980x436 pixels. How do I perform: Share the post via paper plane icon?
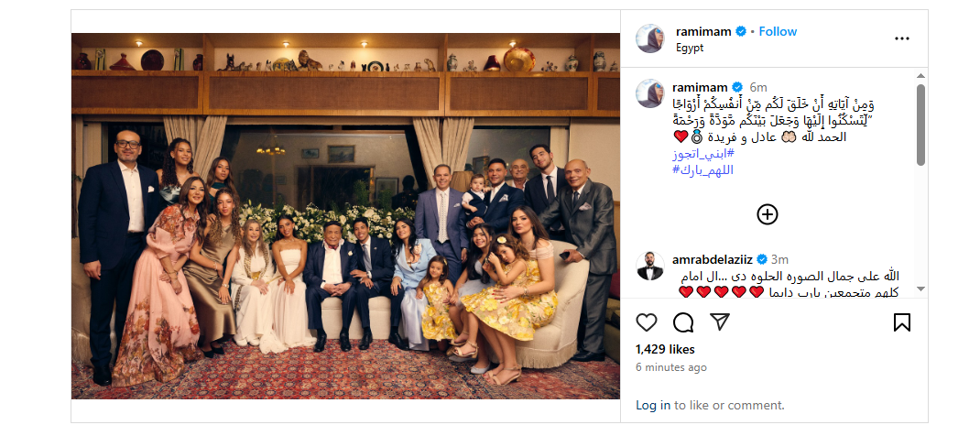click(720, 322)
